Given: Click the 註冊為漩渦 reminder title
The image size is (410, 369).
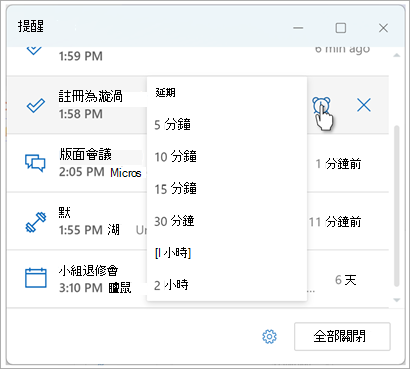Looking at the screenshot, I should tap(91, 96).
